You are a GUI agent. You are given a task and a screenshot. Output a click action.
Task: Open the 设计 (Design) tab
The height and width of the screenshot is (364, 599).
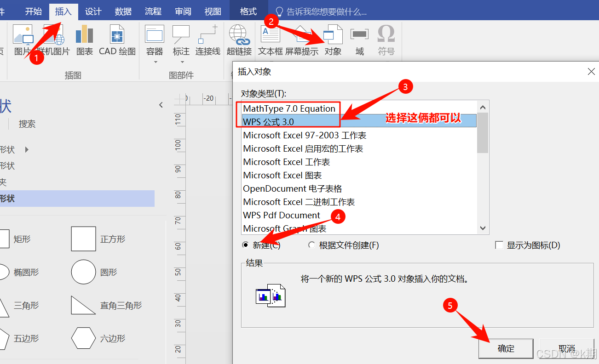click(x=93, y=11)
